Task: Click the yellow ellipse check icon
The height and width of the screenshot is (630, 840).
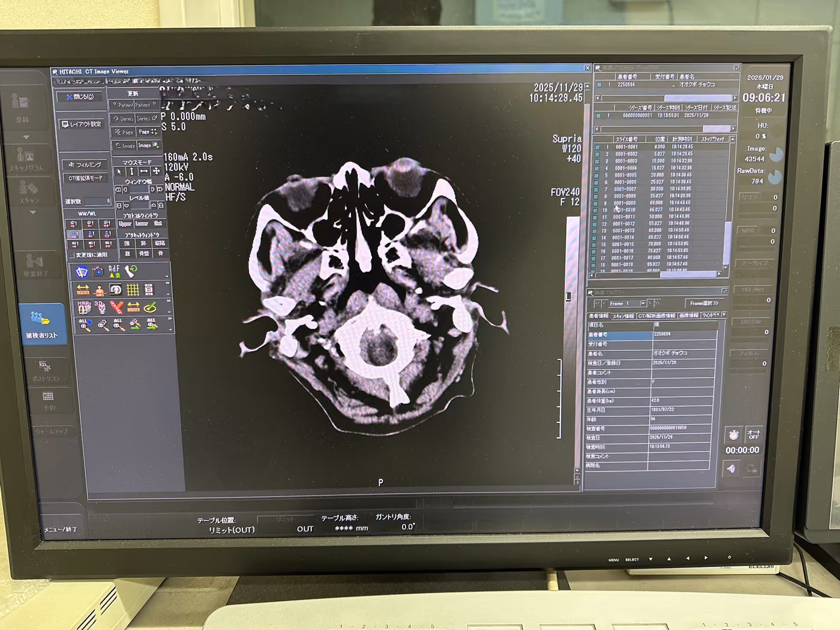Action: pos(150,307)
